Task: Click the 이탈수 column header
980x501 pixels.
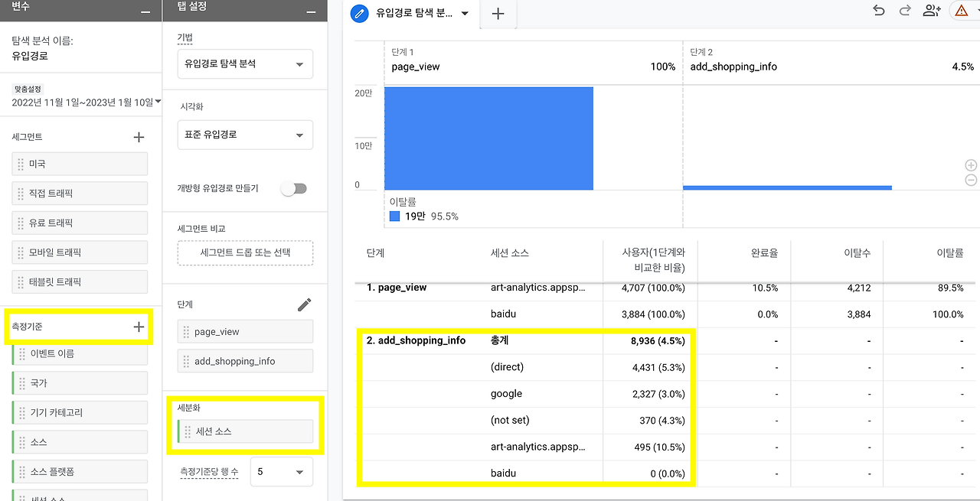Action: coord(857,253)
